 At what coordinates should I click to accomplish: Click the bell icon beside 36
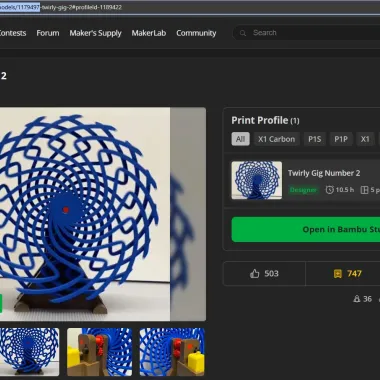(x=357, y=299)
